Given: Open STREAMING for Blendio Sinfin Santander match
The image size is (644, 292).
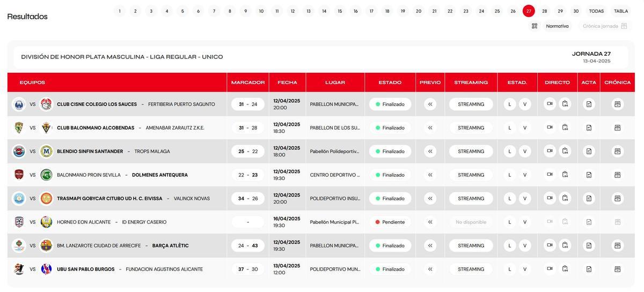Looking at the screenshot, I should [x=471, y=151].
